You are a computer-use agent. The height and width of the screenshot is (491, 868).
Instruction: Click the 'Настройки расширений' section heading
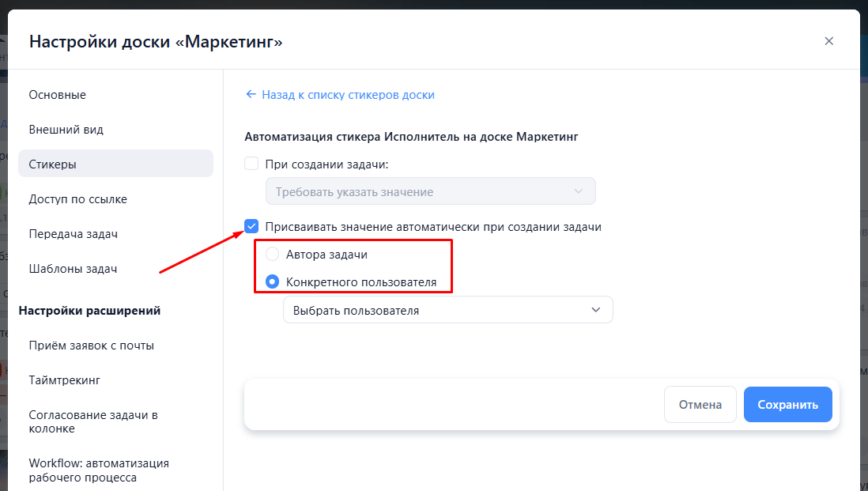click(89, 311)
